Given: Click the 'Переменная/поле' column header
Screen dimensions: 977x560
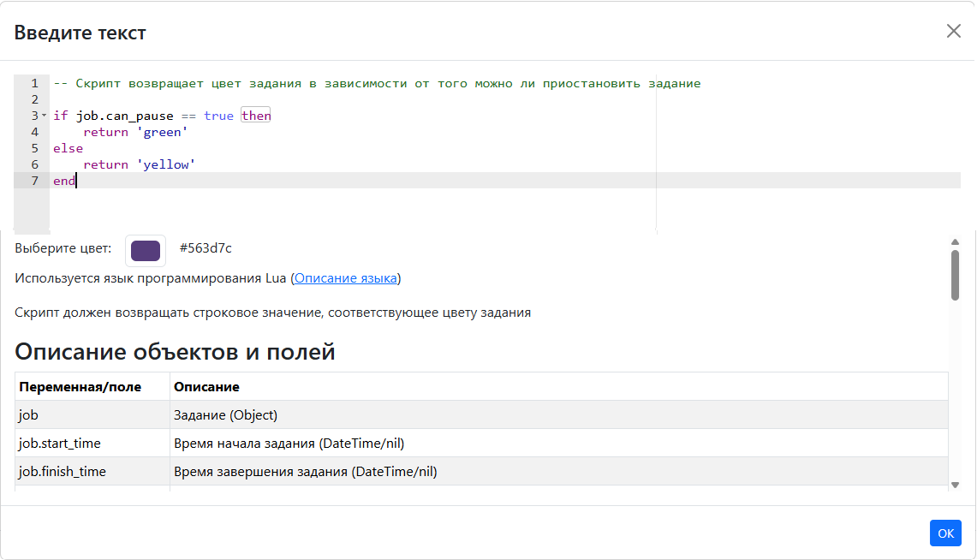Looking at the screenshot, I should click(x=80, y=387).
